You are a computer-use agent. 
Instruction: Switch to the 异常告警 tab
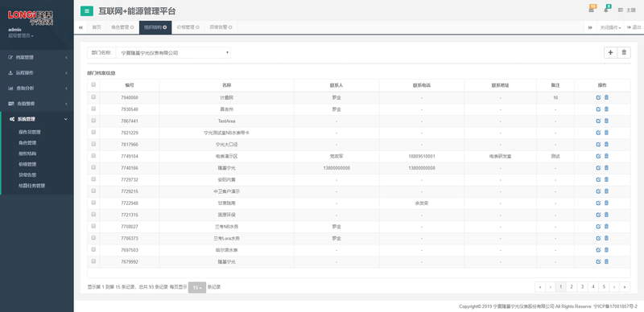[221, 27]
